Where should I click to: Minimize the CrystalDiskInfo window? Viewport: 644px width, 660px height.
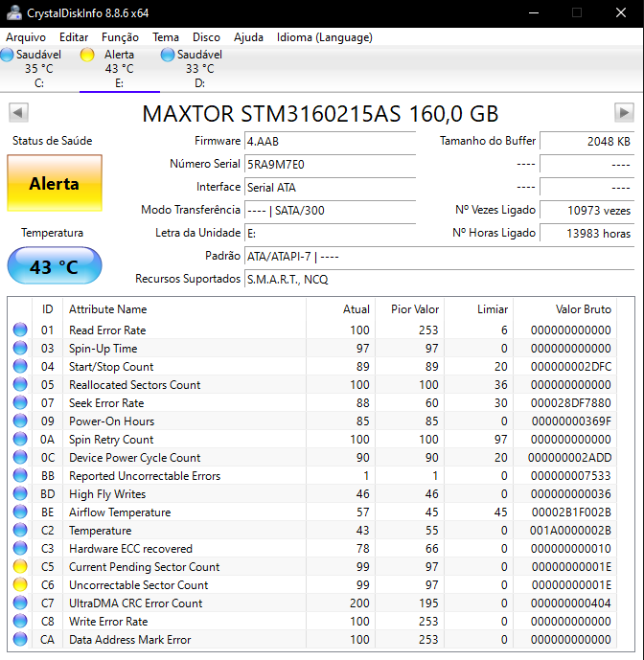click(534, 13)
